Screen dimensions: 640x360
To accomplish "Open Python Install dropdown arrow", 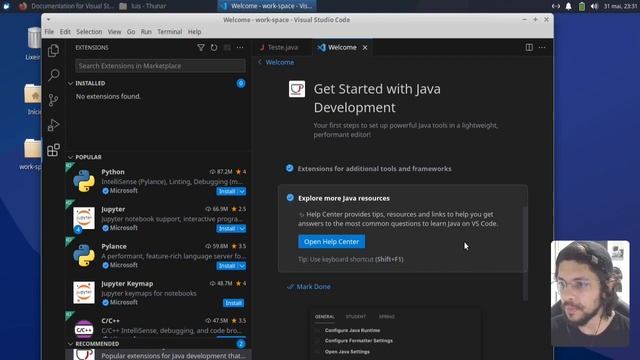I will click(x=242, y=191).
